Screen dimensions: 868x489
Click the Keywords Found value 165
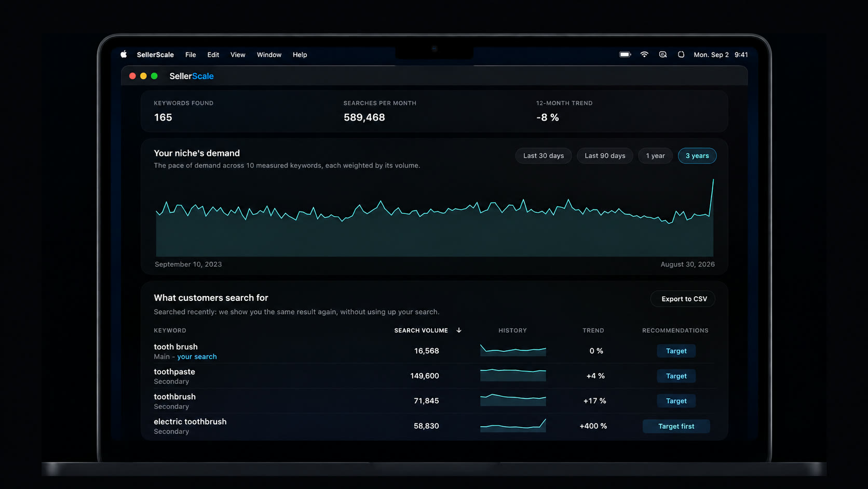[x=163, y=117]
